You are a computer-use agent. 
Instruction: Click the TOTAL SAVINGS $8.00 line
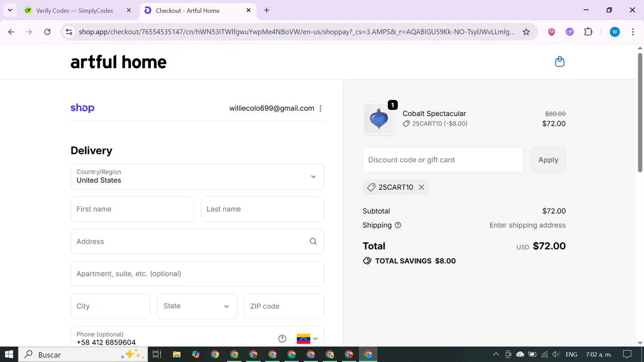410,261
